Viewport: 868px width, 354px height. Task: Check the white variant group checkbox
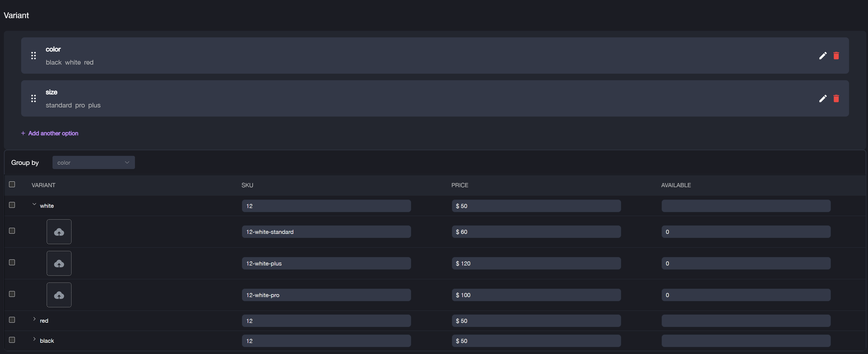(x=12, y=205)
